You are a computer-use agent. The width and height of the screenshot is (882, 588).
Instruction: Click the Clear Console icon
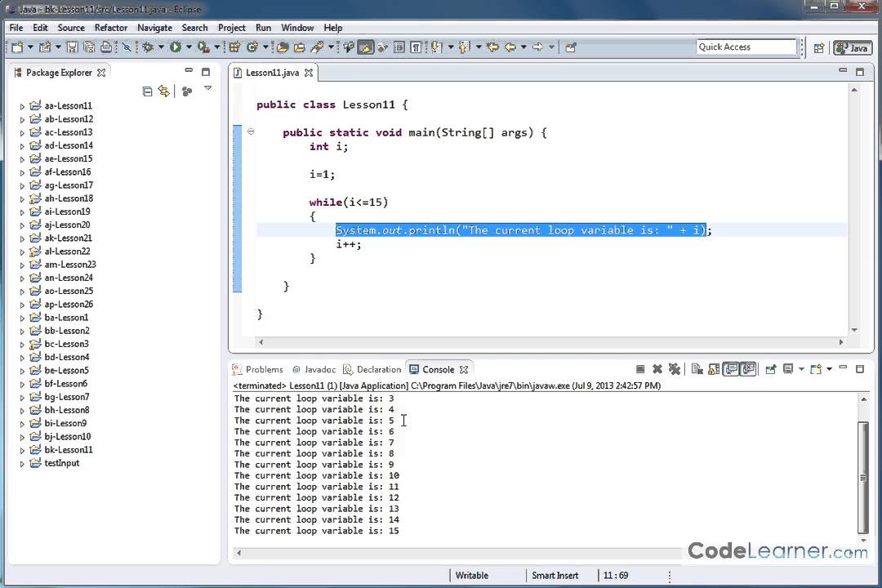(x=697, y=369)
